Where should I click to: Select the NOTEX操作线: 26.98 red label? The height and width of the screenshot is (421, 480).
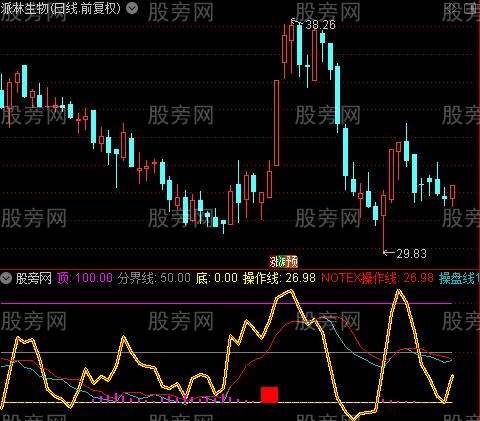coord(378,278)
